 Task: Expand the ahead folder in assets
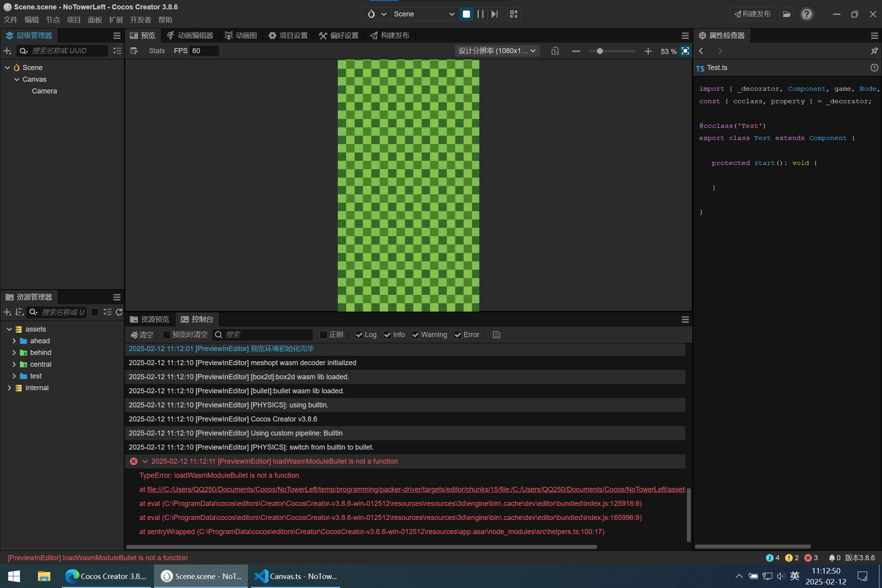14,341
